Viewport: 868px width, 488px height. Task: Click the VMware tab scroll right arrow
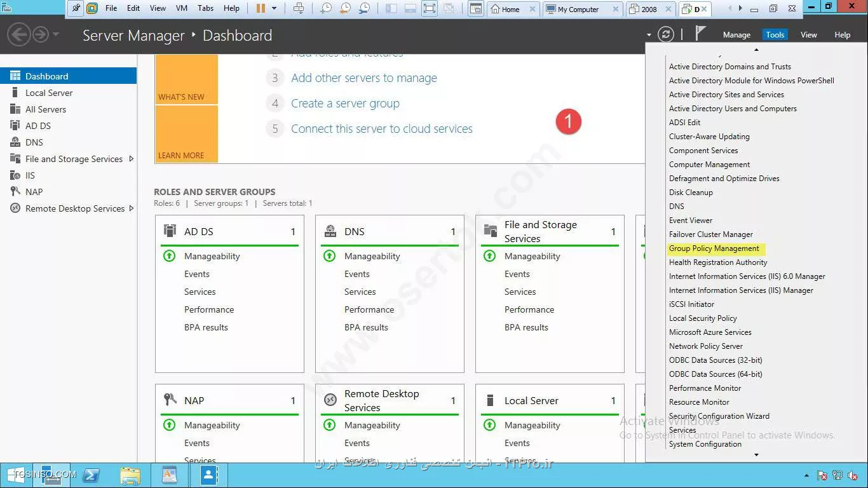[741, 8]
